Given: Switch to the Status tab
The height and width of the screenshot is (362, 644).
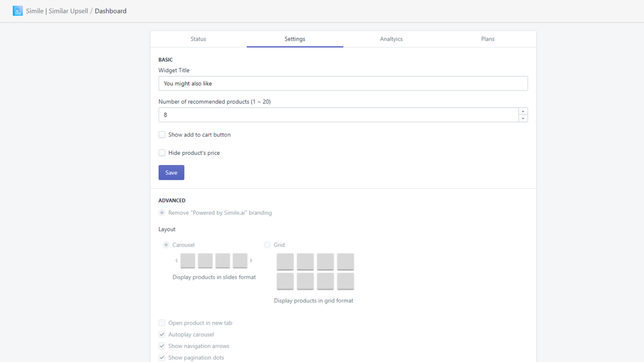Looking at the screenshot, I should pos(198,39).
